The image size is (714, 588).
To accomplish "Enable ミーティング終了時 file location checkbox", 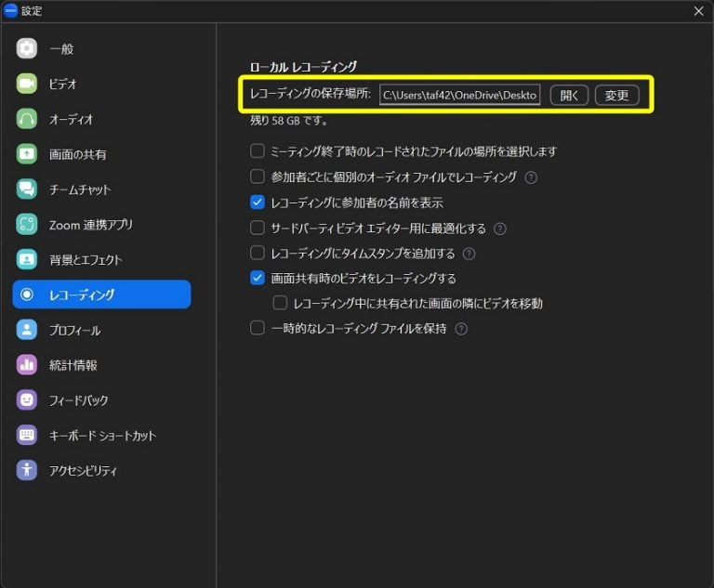I will pyautogui.click(x=258, y=151).
